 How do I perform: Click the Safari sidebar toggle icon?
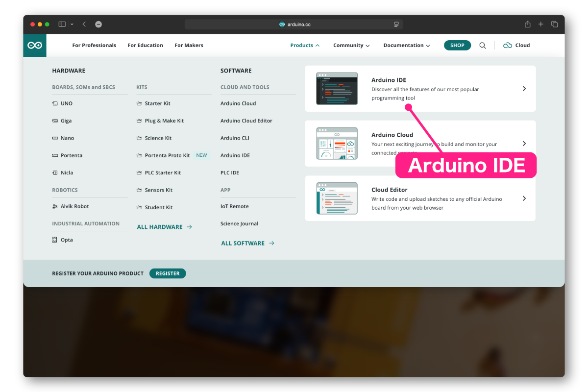[x=62, y=24]
